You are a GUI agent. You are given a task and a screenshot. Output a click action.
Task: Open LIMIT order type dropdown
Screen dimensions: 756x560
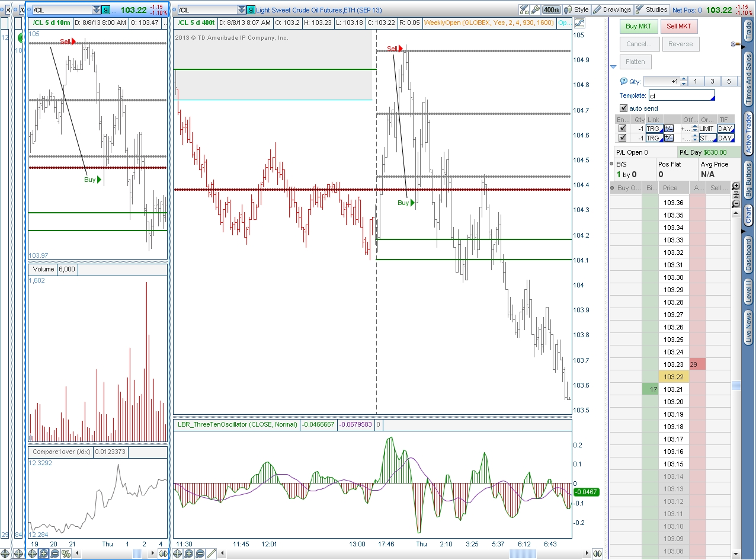tap(707, 129)
